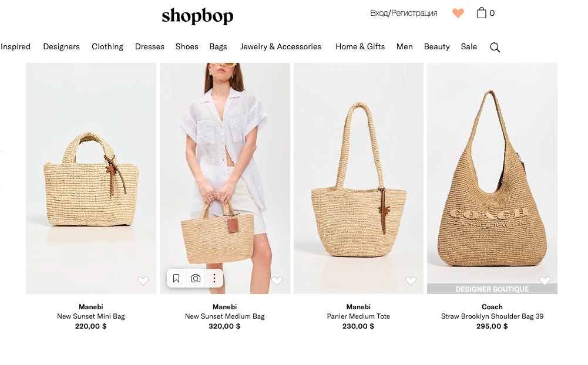This screenshot has height=365, width=588.
Task: Click bookmark icon on Medium Bag image
Action: click(x=176, y=278)
